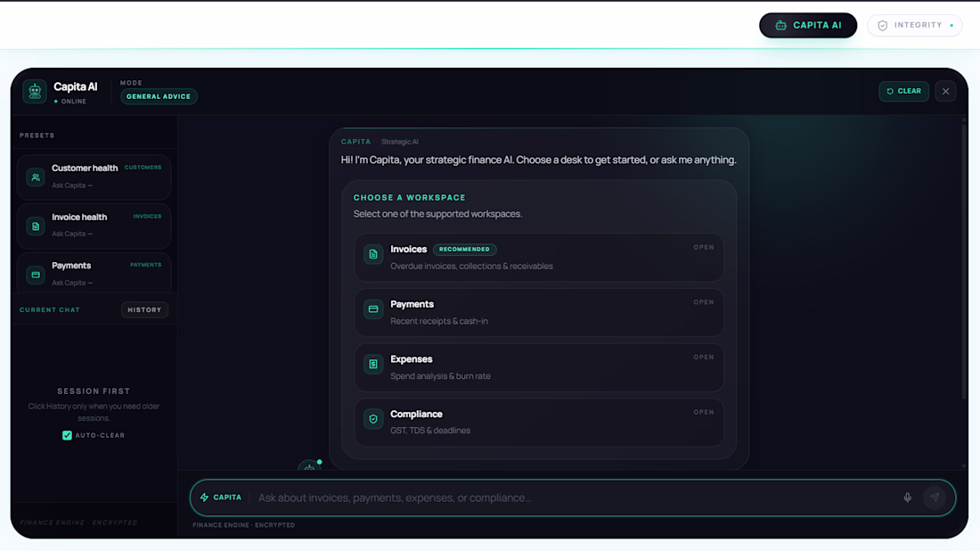
Task: Toggle the Capita AI panel button
Action: [807, 25]
